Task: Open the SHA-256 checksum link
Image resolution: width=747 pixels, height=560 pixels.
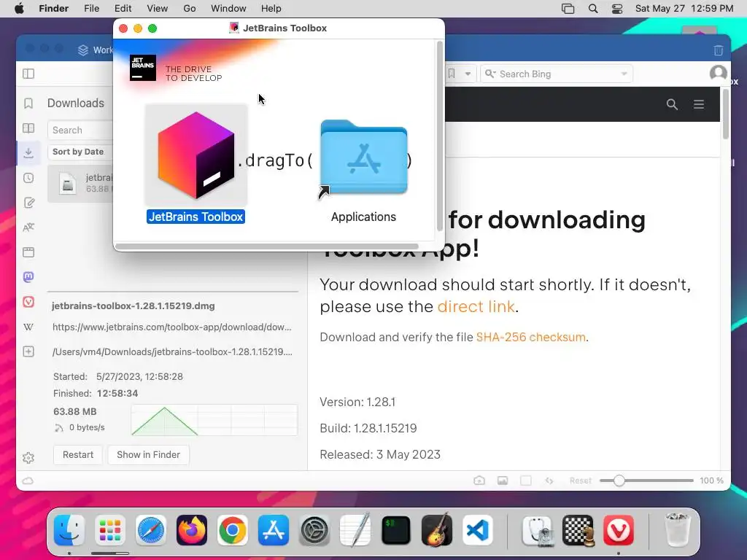Action: tap(531, 337)
